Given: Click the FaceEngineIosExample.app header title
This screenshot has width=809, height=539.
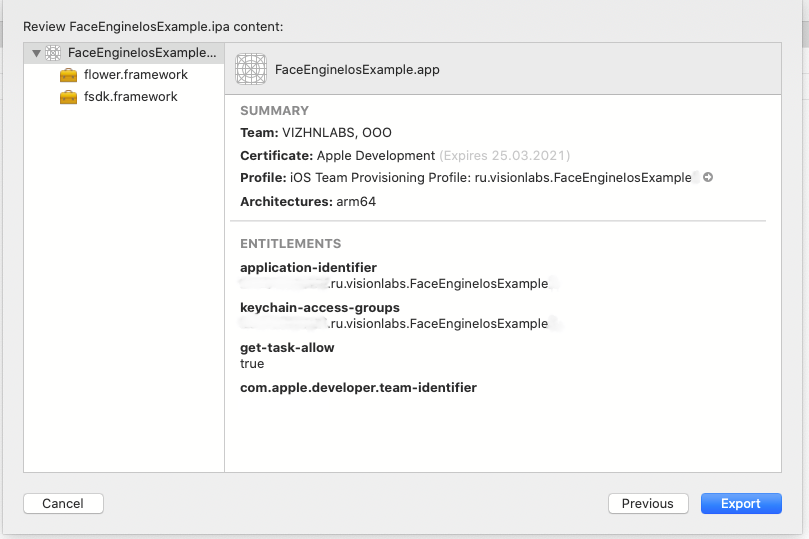Looking at the screenshot, I should pos(357,70).
